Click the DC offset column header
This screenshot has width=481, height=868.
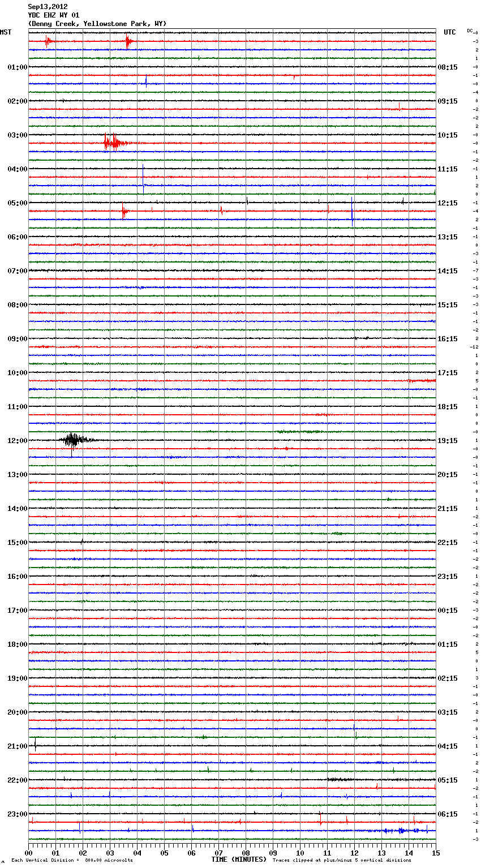(470, 31)
